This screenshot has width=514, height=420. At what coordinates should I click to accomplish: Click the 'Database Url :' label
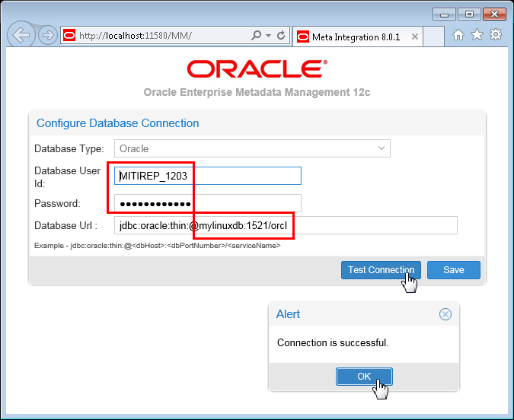tap(66, 225)
